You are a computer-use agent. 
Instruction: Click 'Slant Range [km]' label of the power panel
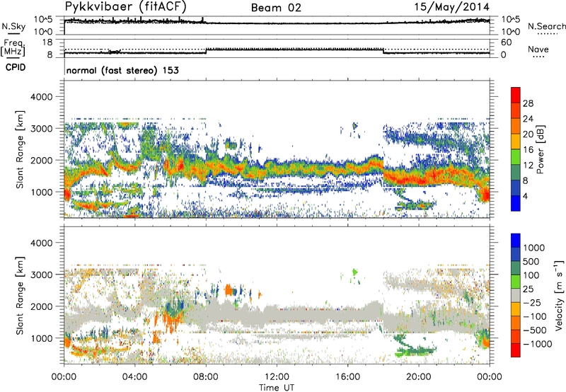coord(21,149)
